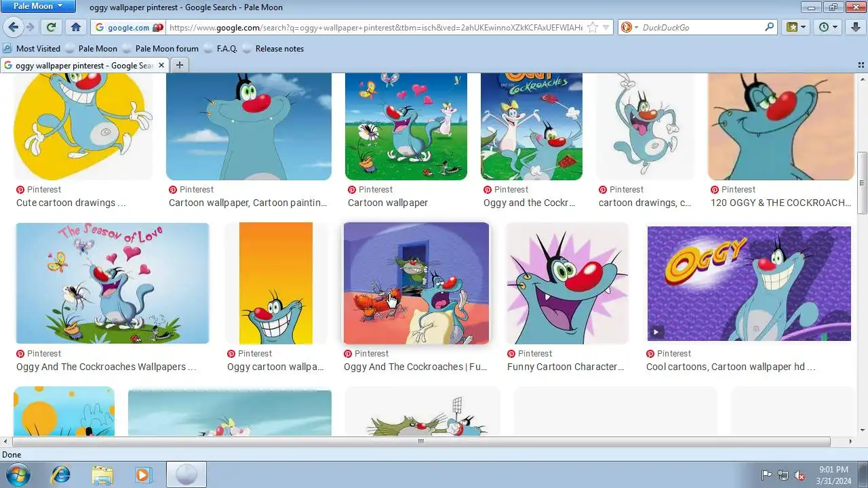Image resolution: width=868 pixels, height=488 pixels.
Task: Click the Pinterest source under Funny Cartoon Character
Action: (x=529, y=354)
